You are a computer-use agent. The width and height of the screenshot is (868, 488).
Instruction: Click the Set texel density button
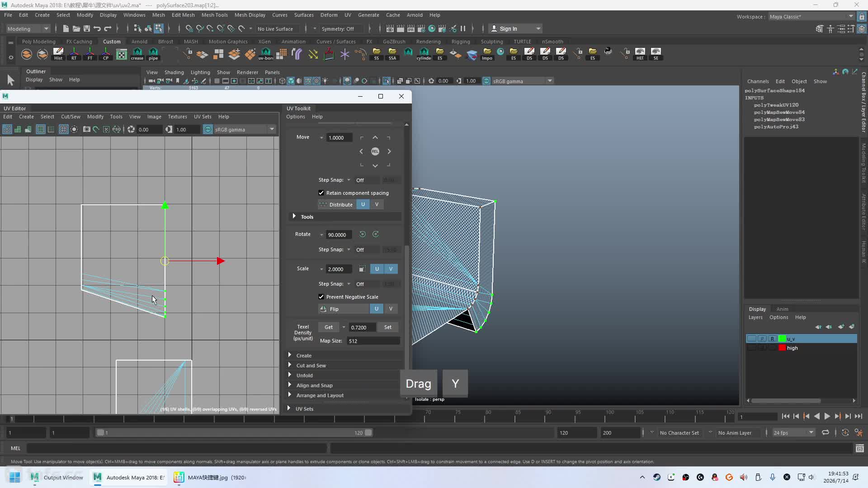point(388,327)
